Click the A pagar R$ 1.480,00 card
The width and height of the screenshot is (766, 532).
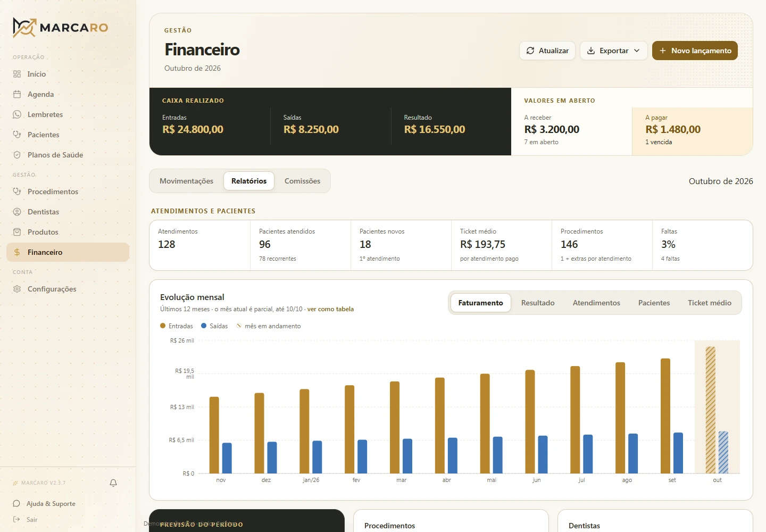tap(692, 131)
